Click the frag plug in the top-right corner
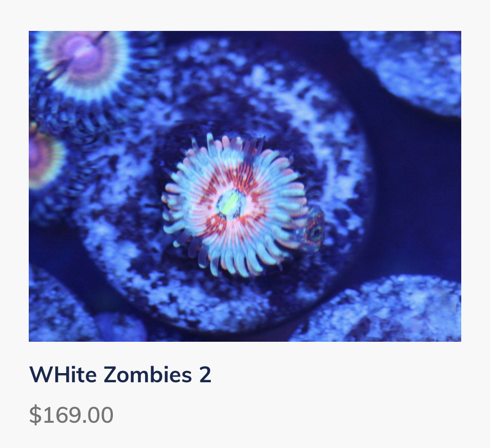Screen dimensions: 490x448 [x=406, y=69]
